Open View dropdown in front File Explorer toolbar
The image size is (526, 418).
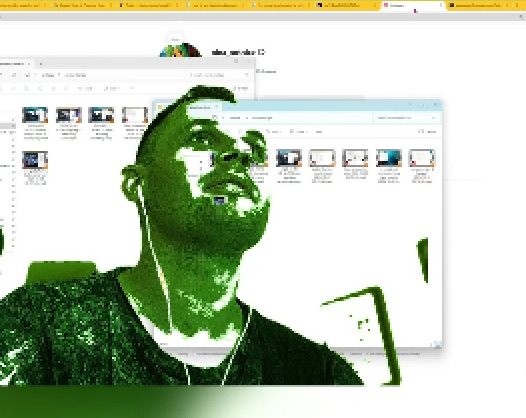[x=299, y=132]
